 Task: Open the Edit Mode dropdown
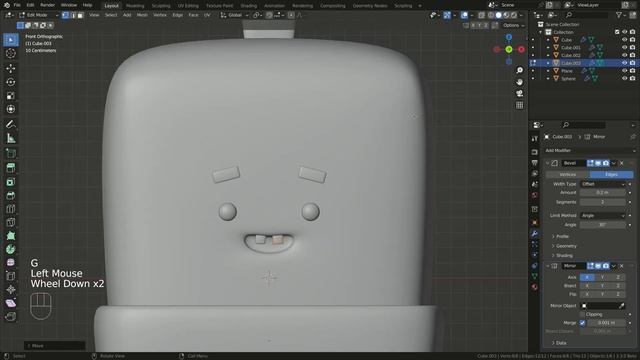(x=38, y=15)
